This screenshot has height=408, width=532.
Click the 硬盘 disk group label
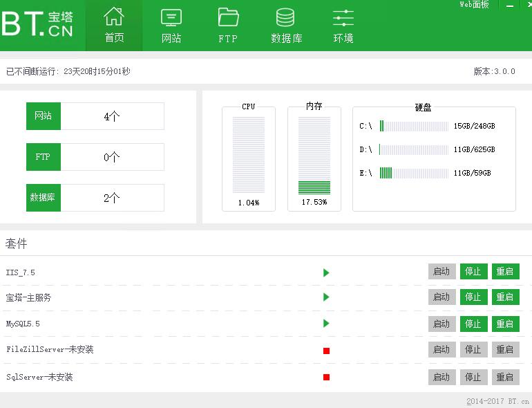pyautogui.click(x=423, y=107)
